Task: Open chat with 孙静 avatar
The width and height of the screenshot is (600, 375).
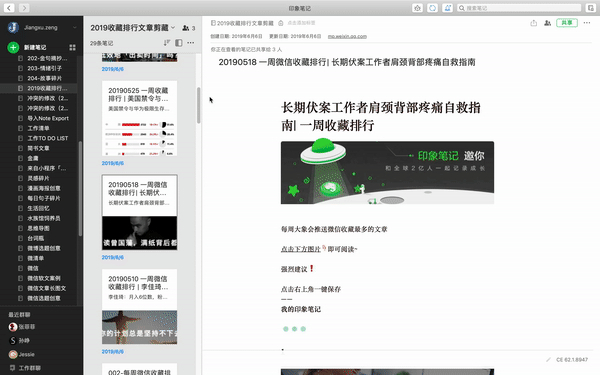Action: (13, 341)
